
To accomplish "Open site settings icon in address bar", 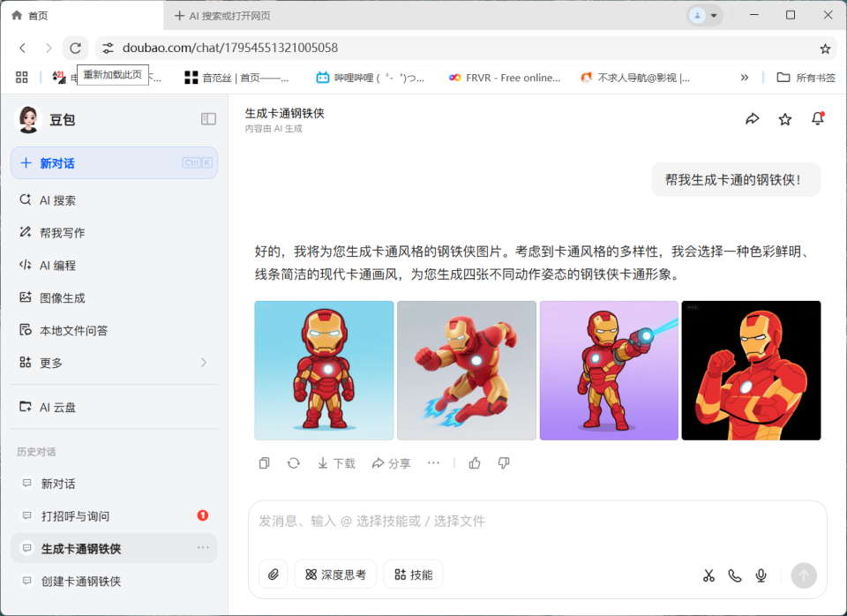I will [x=108, y=48].
